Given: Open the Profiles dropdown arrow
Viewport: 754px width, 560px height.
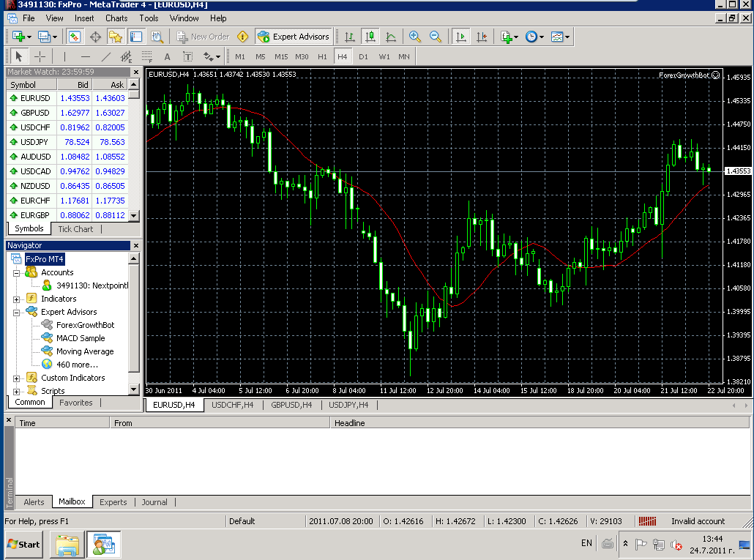Looking at the screenshot, I should 55,37.
